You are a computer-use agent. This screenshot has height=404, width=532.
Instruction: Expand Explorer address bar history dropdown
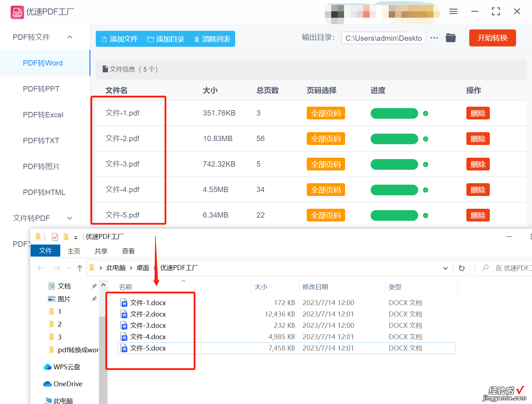(x=445, y=268)
